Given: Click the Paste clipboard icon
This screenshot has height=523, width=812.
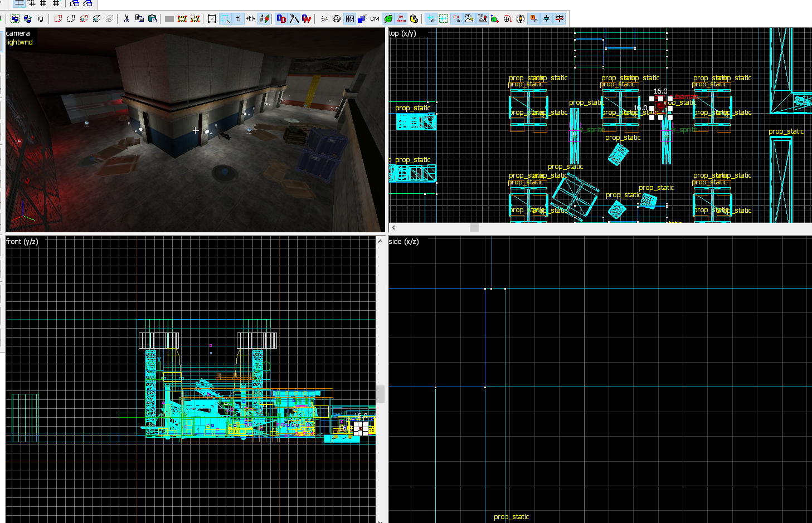Looking at the screenshot, I should (152, 18).
